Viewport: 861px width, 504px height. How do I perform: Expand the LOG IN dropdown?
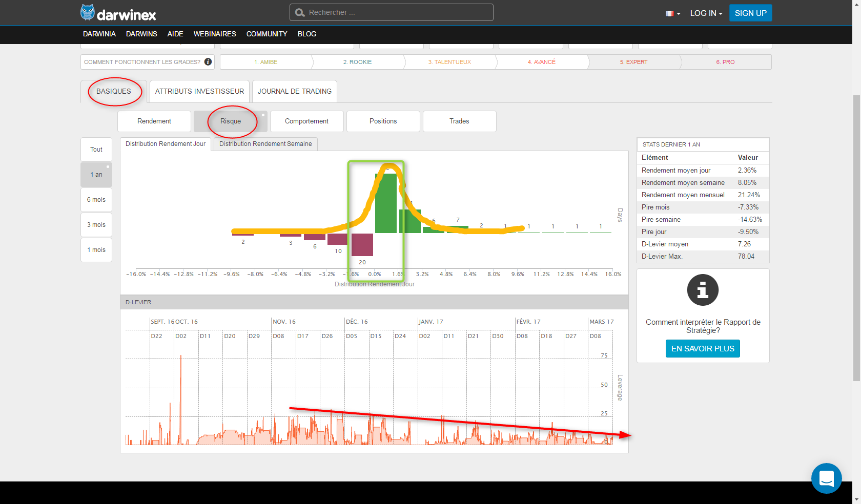pyautogui.click(x=706, y=13)
